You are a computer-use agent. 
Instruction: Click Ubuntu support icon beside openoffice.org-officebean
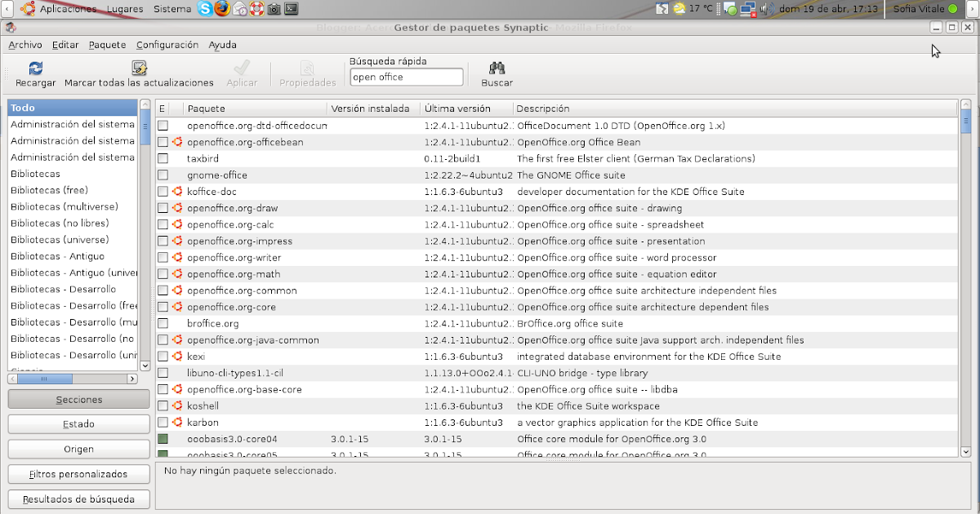[x=177, y=142]
